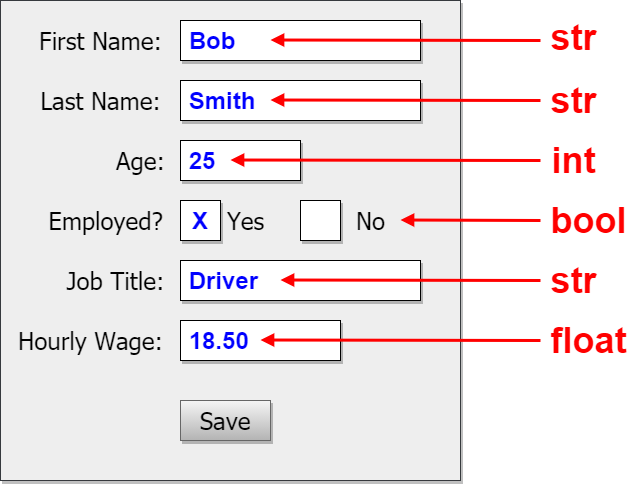Check the Employed No checkbox
The image size is (634, 484).
[321, 220]
